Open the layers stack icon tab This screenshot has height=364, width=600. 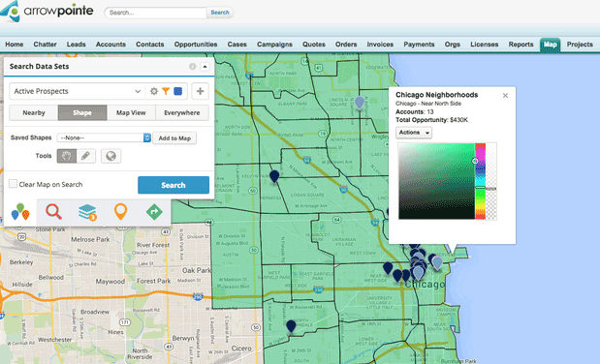tap(87, 212)
